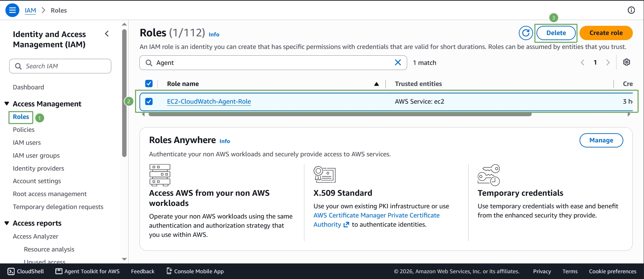
Task: Collapse the Access Management section
Action: click(x=7, y=104)
